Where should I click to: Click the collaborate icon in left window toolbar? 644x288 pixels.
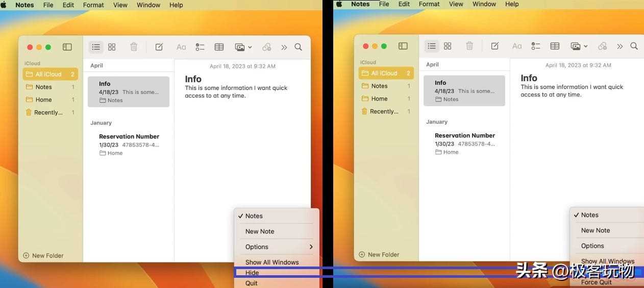point(266,47)
